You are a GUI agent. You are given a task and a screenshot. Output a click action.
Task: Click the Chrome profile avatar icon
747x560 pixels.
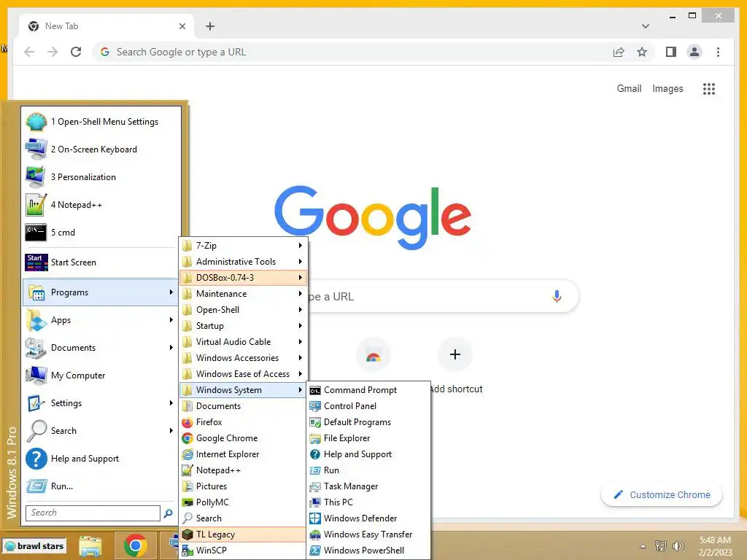(694, 52)
